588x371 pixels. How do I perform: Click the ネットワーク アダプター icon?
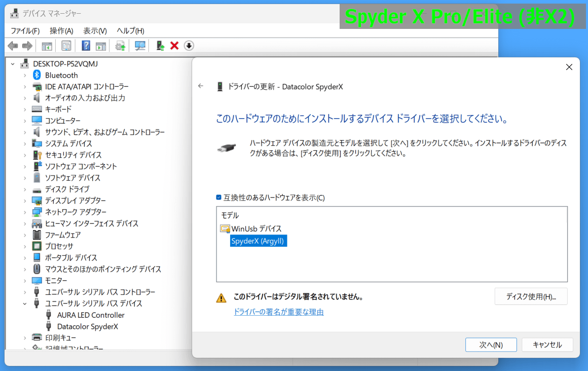coord(36,212)
